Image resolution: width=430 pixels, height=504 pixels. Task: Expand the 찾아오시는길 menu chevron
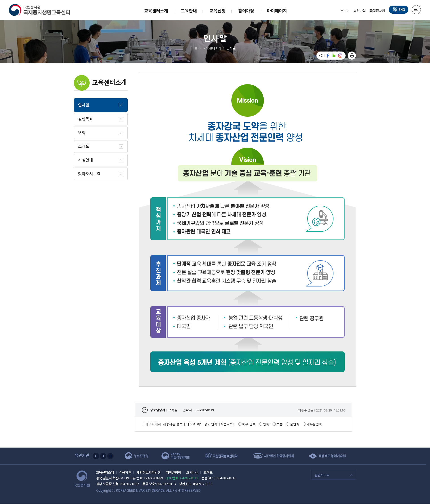click(x=121, y=174)
